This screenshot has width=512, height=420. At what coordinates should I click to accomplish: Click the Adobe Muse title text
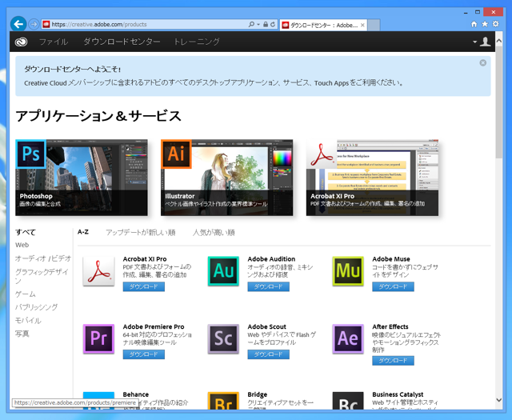pos(391,259)
